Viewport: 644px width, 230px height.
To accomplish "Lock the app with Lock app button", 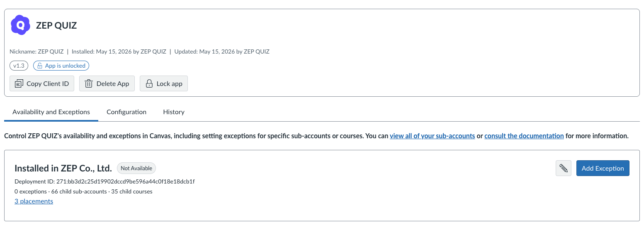I will click(164, 83).
